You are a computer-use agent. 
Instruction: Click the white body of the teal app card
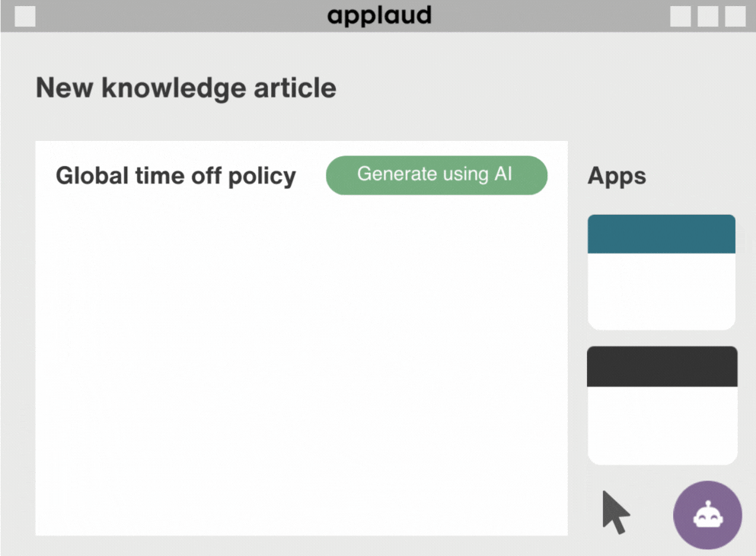tap(662, 292)
